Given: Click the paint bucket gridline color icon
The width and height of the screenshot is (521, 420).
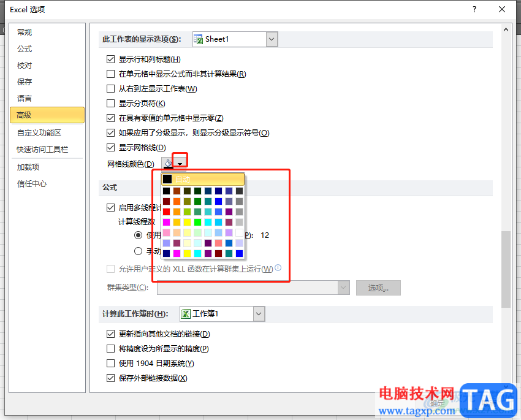Looking at the screenshot, I should click(x=168, y=163).
